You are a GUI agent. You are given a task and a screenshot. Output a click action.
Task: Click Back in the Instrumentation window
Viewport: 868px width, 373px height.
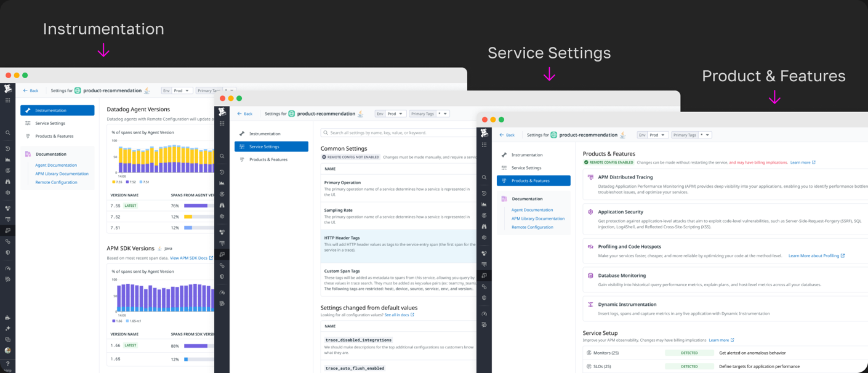[x=31, y=90]
